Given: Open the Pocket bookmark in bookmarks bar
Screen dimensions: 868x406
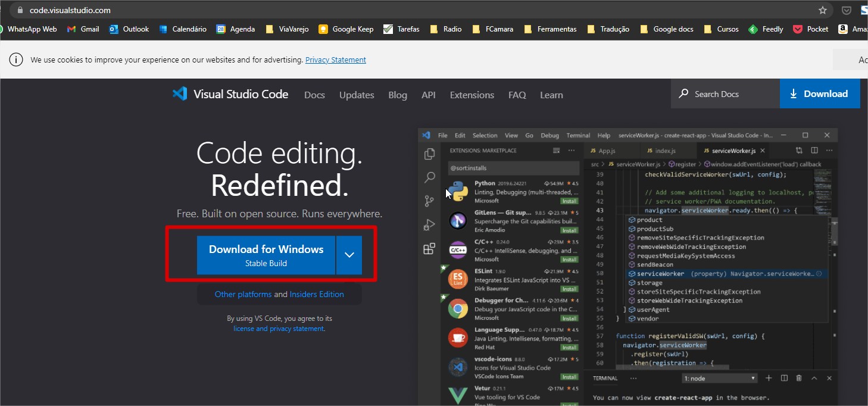Looking at the screenshot, I should pos(811,29).
